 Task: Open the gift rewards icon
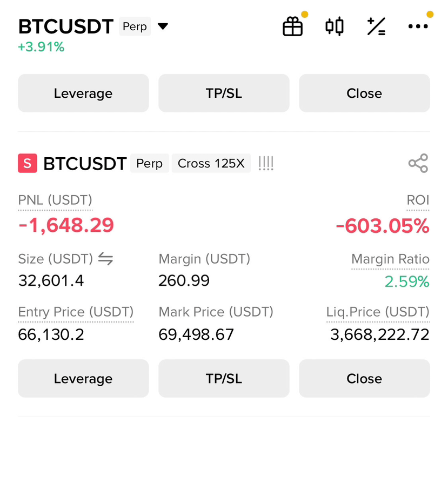point(293,26)
